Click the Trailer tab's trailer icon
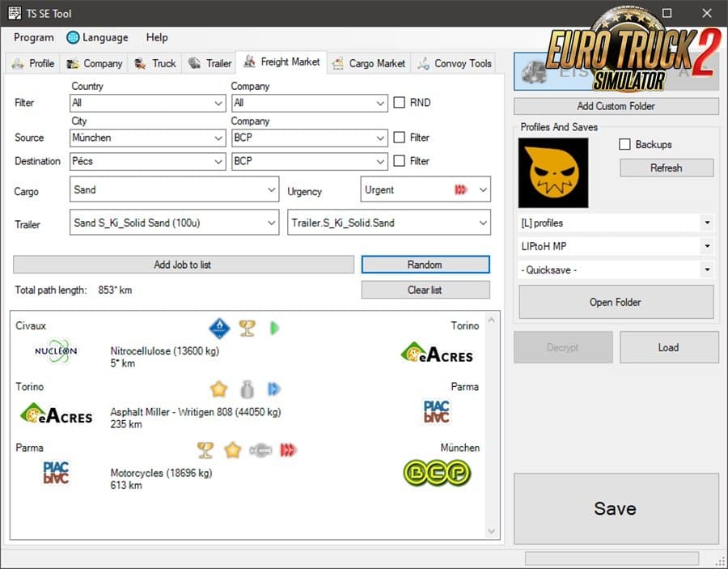 pyautogui.click(x=194, y=63)
